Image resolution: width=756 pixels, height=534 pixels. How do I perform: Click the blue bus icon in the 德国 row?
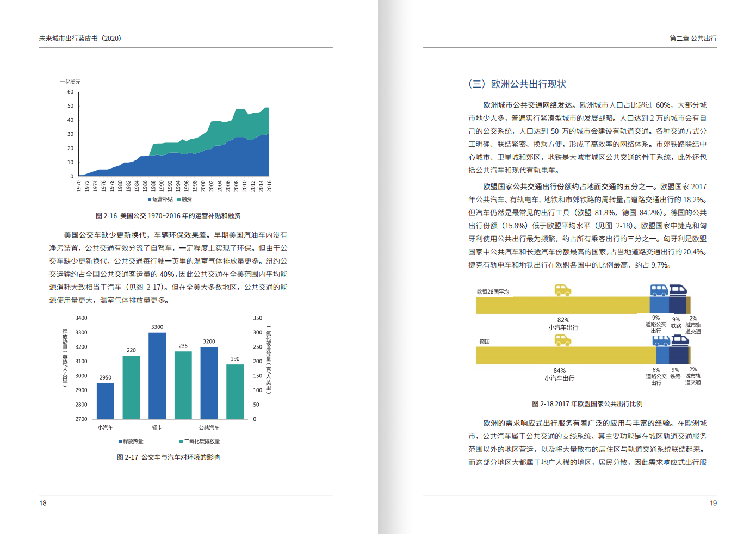661,341
